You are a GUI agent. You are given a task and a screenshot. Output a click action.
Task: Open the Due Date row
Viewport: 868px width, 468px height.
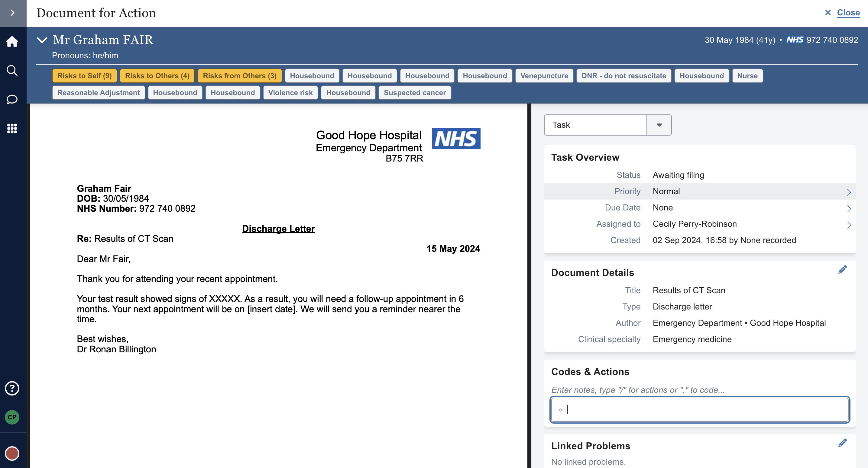click(x=700, y=208)
